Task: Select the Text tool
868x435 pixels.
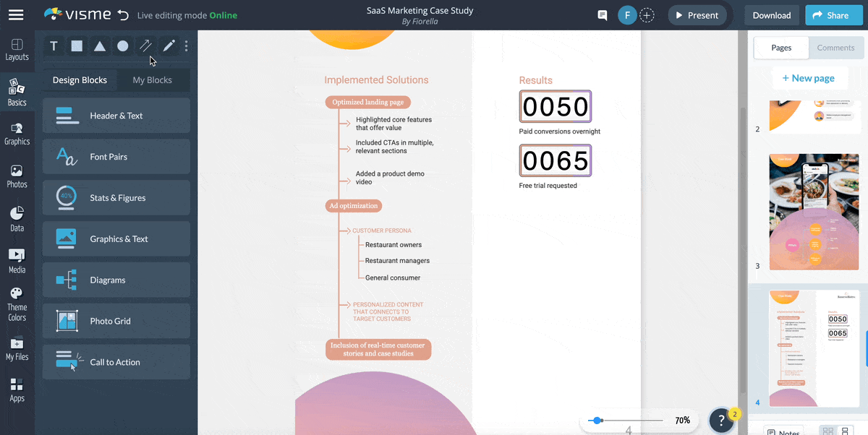Action: click(x=54, y=46)
